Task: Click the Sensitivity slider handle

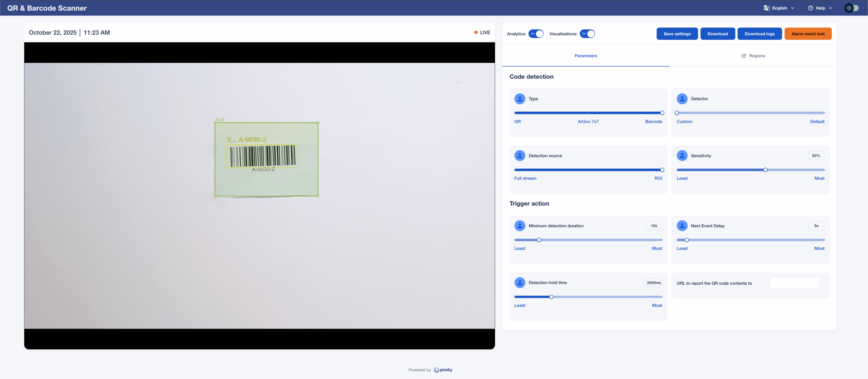Action: [x=765, y=170]
